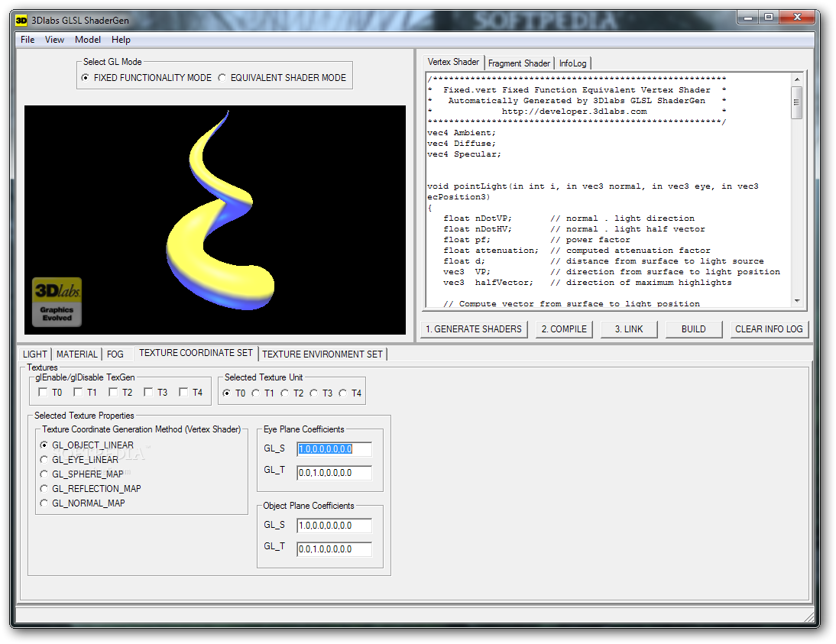The width and height of the screenshot is (836, 644).
Task: Minimize the ShaderGen window
Action: (x=749, y=18)
